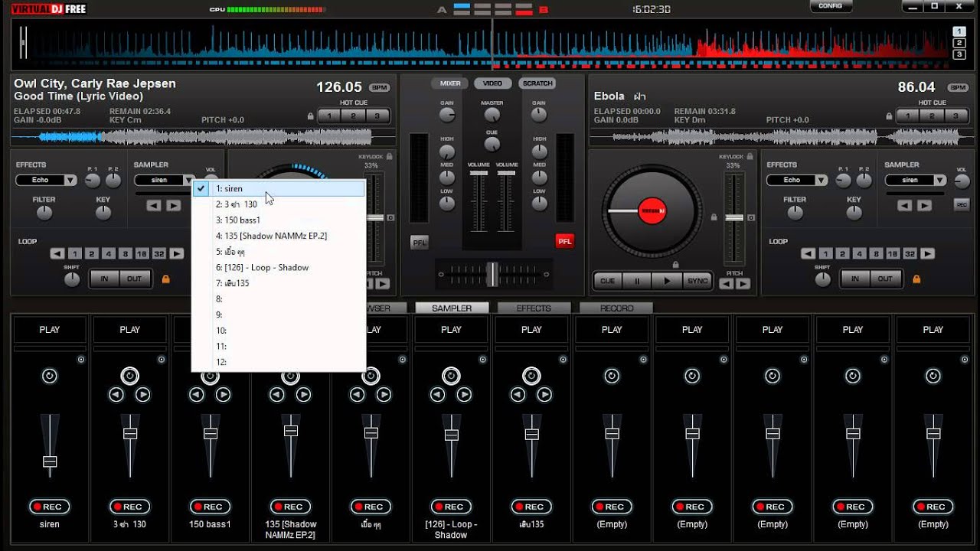Click small options dot on the เต้น135 slot
The image size is (980, 551).
coord(563,359)
